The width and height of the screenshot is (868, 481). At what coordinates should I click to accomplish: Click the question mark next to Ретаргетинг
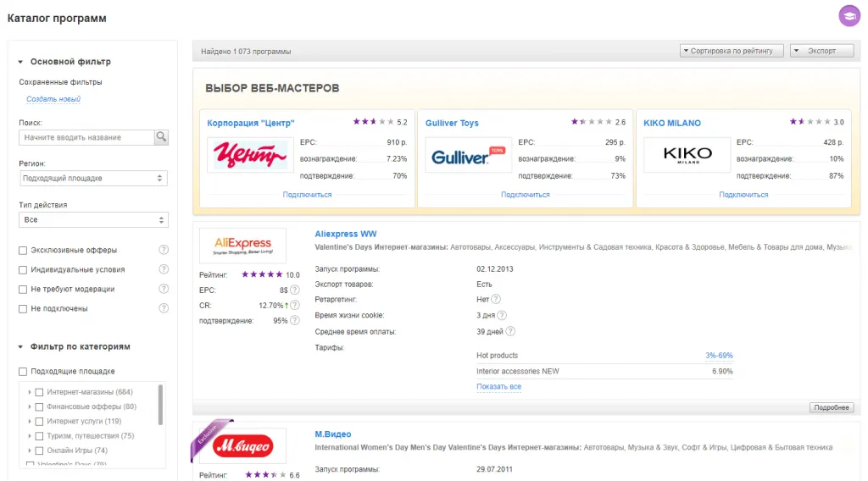tap(496, 299)
